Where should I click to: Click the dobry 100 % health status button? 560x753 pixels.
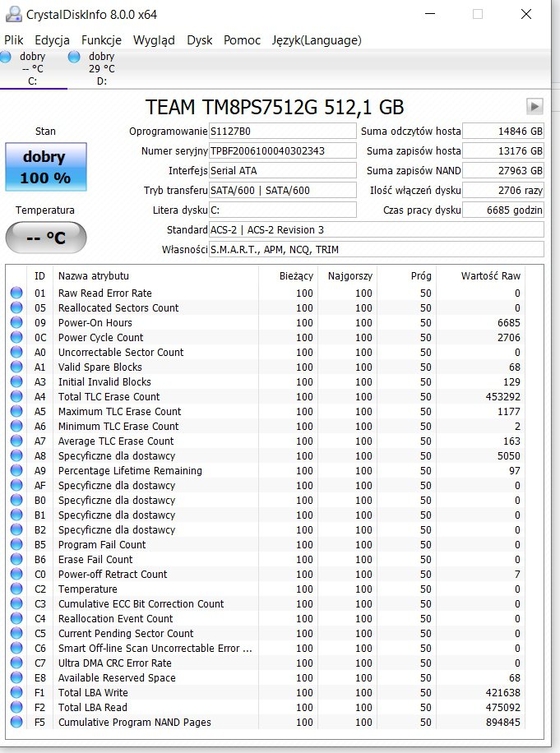(45, 167)
